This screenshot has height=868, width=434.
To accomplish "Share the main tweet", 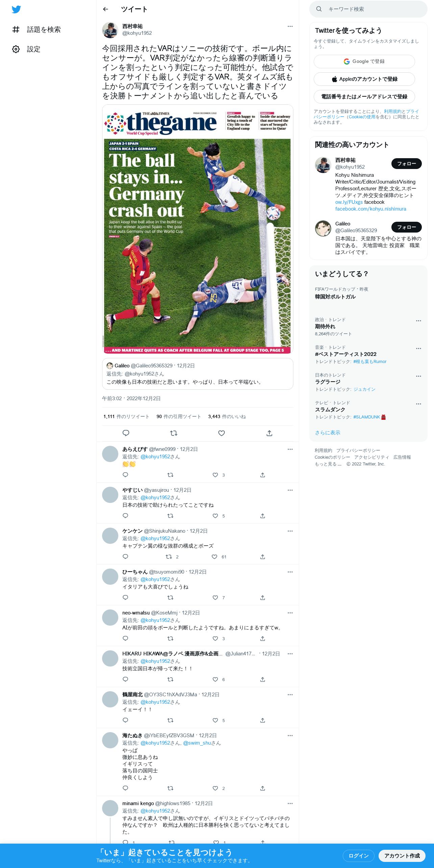I will 269,433.
